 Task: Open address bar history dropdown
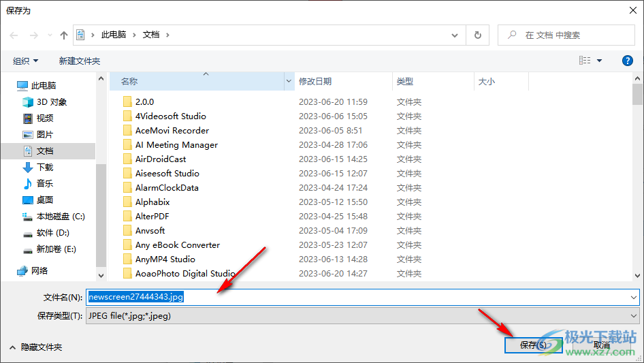point(455,35)
